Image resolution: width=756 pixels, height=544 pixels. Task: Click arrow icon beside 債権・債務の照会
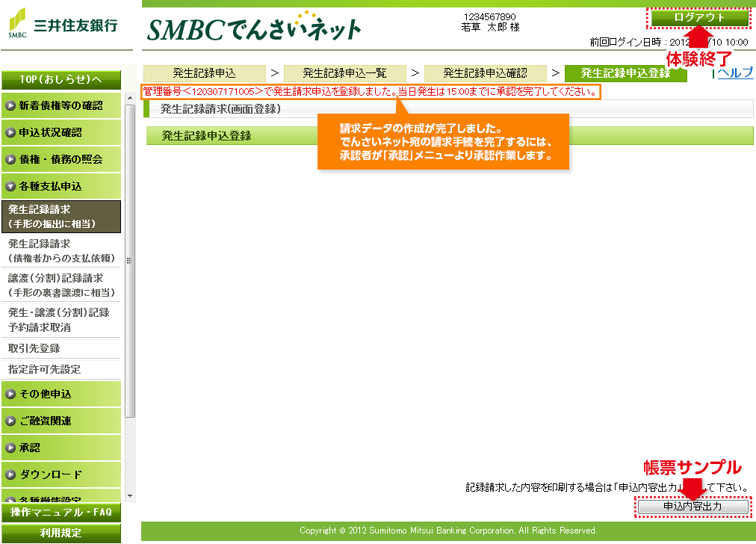click(10, 160)
